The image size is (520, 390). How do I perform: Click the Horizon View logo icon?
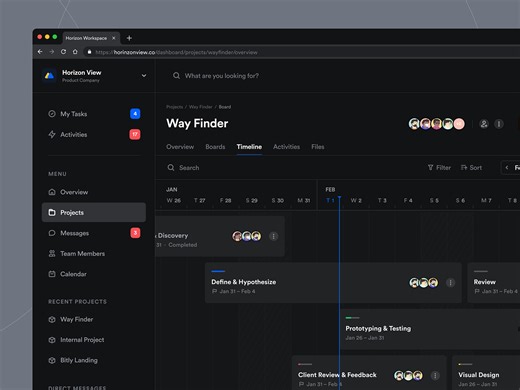click(49, 76)
